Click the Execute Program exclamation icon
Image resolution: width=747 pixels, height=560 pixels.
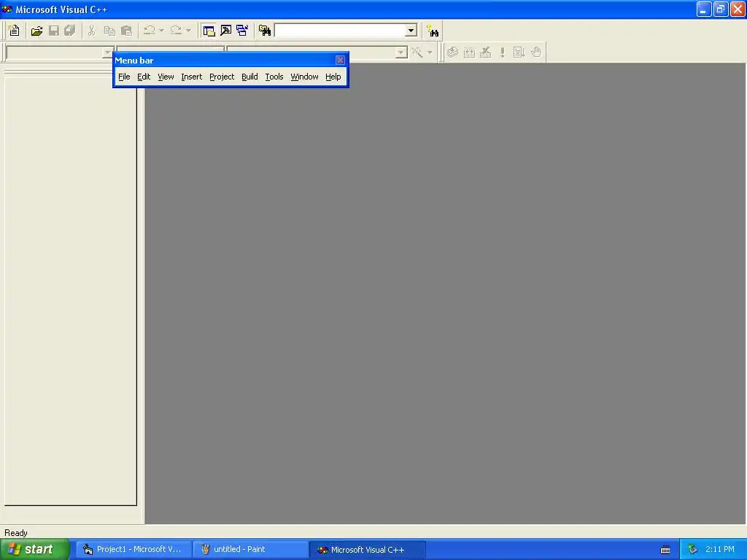click(502, 52)
